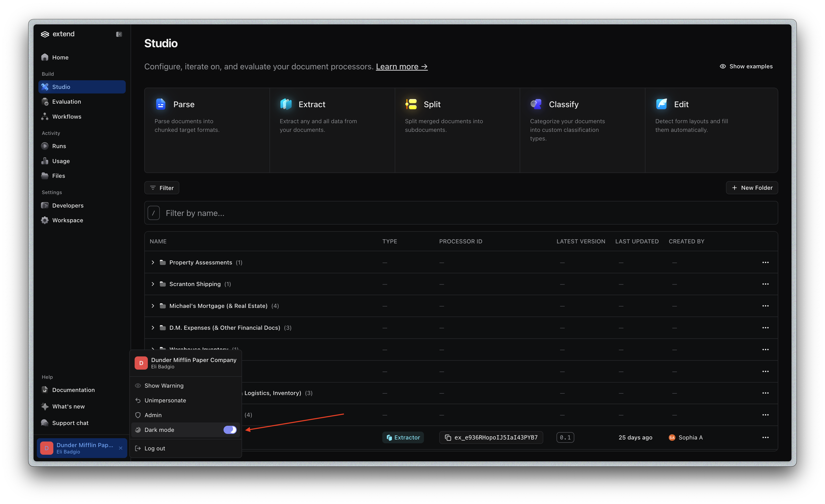This screenshot has height=504, width=825.
Task: Click the Classify processor icon
Action: pyautogui.click(x=536, y=104)
